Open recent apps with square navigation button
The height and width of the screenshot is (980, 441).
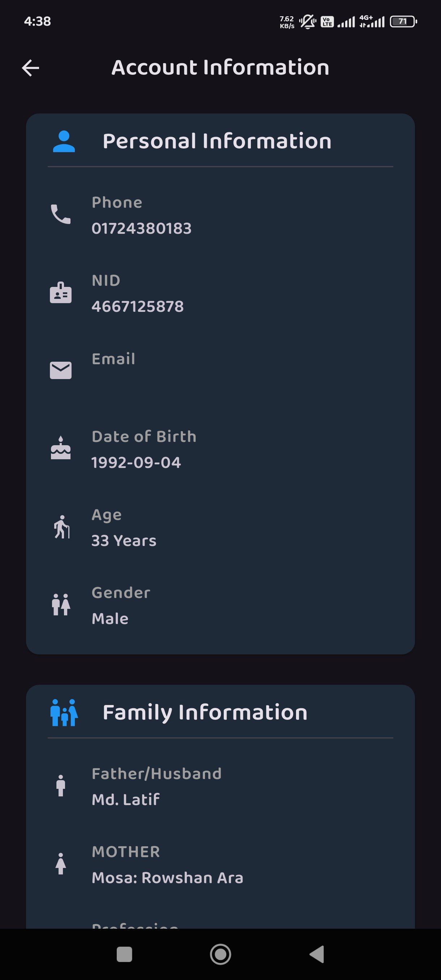(124, 954)
